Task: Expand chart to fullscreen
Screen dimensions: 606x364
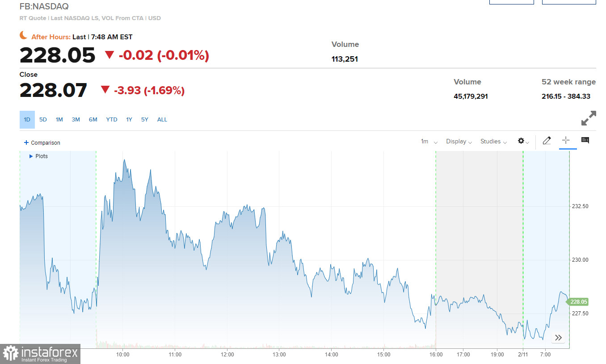Action: [x=588, y=118]
